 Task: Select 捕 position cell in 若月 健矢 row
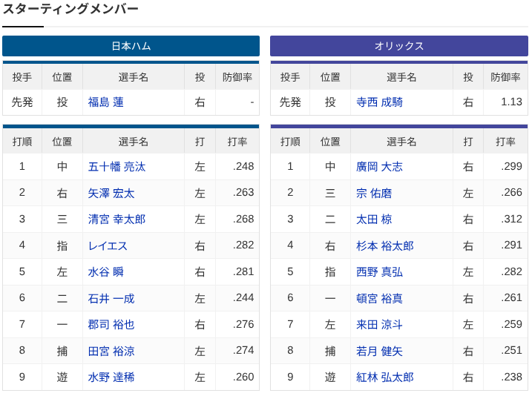click(330, 351)
